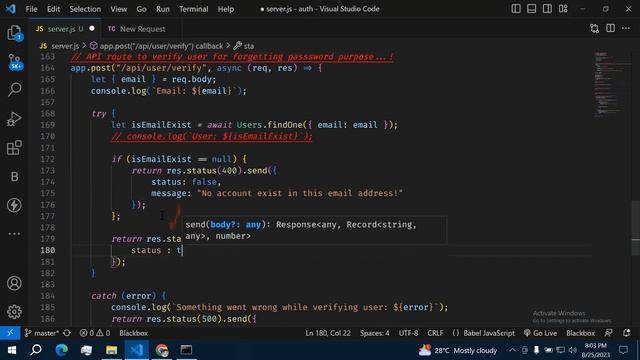This screenshot has height=360, width=640.
Task: Open the Explorer view in activity bar
Action: (x=14, y=33)
